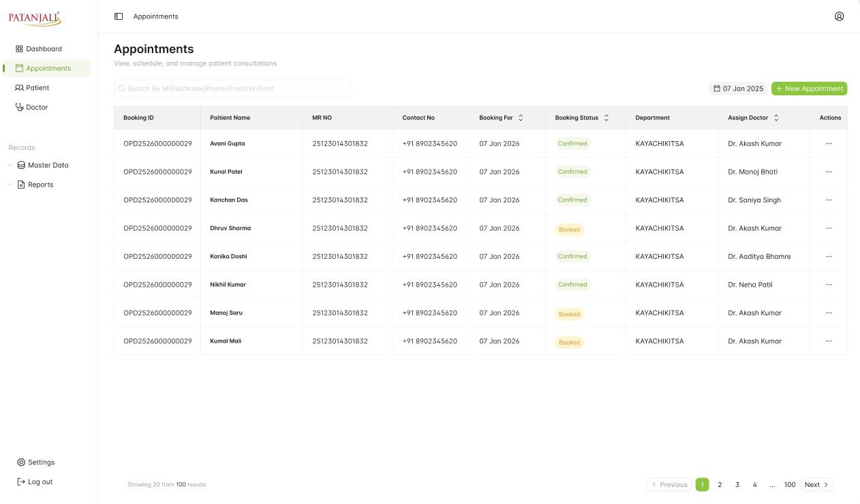This screenshot has width=860, height=504.
Task: Click Booked badge for Dhruv Sharma
Action: tap(570, 230)
